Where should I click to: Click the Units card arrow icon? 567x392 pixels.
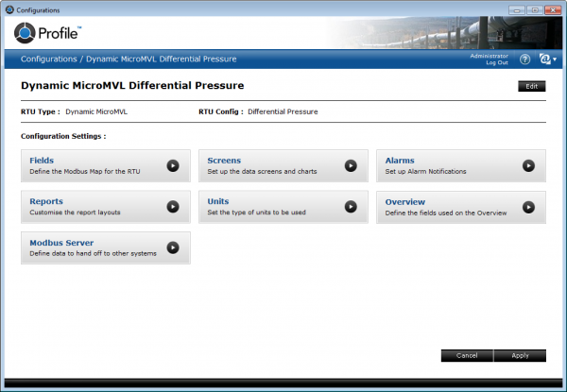tap(351, 207)
